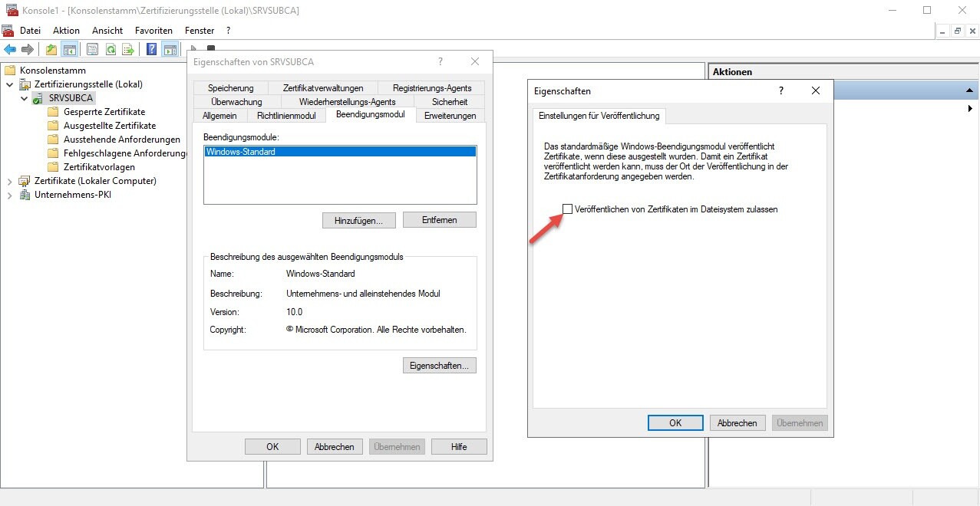Expand the Unternehmens-PKI tree node
Image resolution: width=980 pixels, height=506 pixels.
pos(10,195)
